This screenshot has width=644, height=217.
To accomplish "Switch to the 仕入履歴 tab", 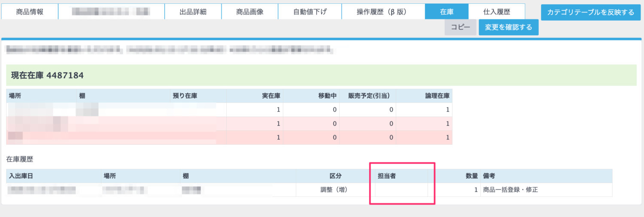I will point(496,12).
